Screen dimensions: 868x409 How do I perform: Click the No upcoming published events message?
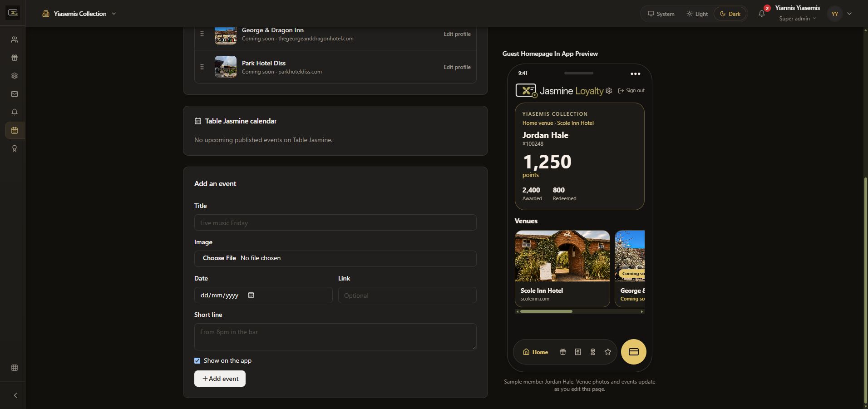click(x=263, y=140)
